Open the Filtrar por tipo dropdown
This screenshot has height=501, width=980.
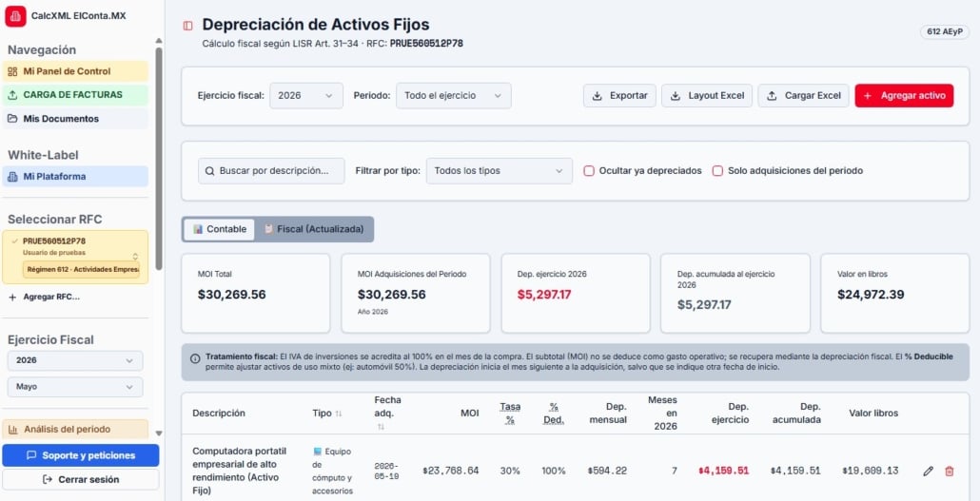coord(500,170)
